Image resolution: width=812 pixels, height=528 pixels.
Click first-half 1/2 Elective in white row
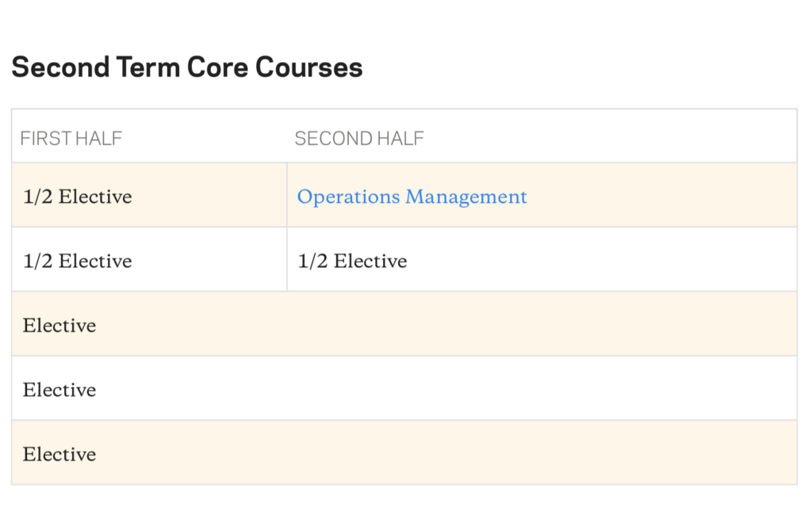(x=77, y=261)
